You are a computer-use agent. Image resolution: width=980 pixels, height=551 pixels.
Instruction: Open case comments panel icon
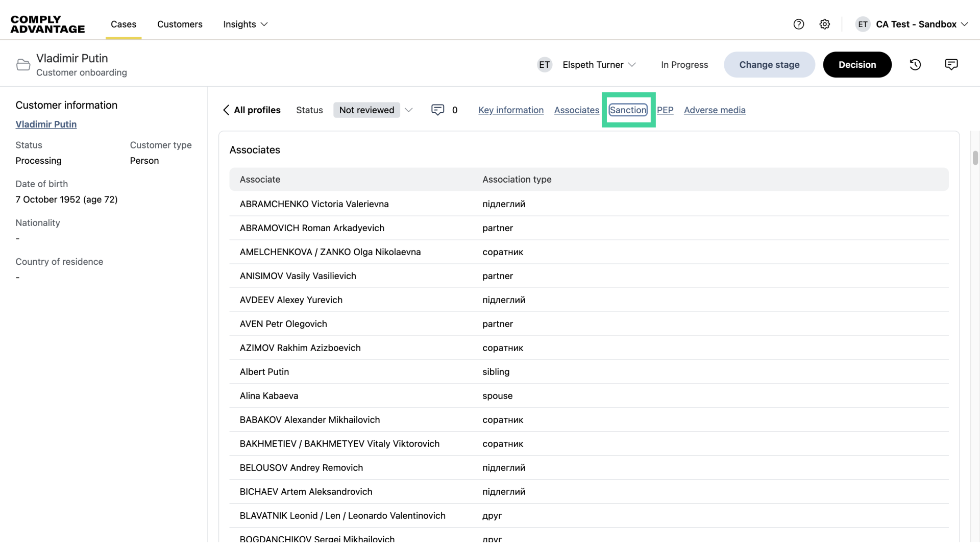951,65
